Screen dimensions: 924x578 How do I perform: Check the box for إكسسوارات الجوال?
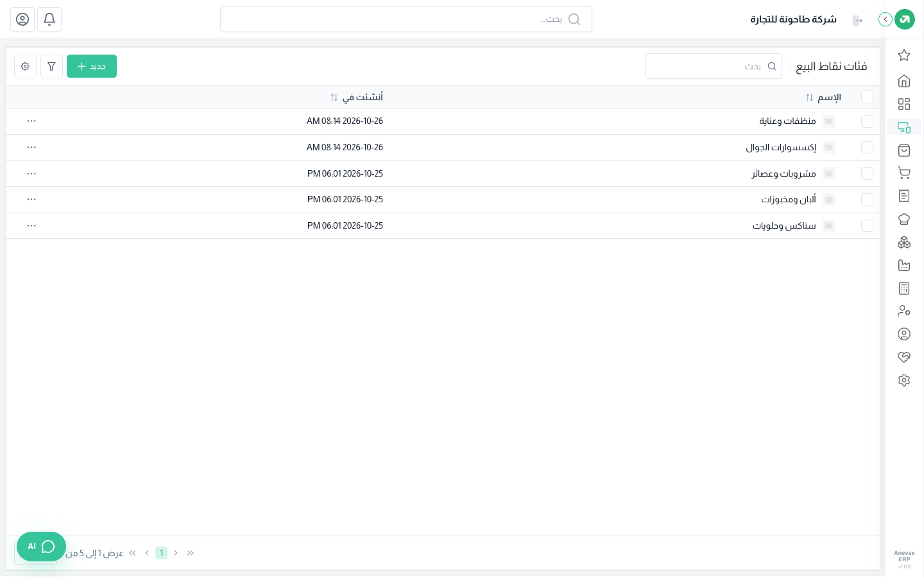coord(867,147)
